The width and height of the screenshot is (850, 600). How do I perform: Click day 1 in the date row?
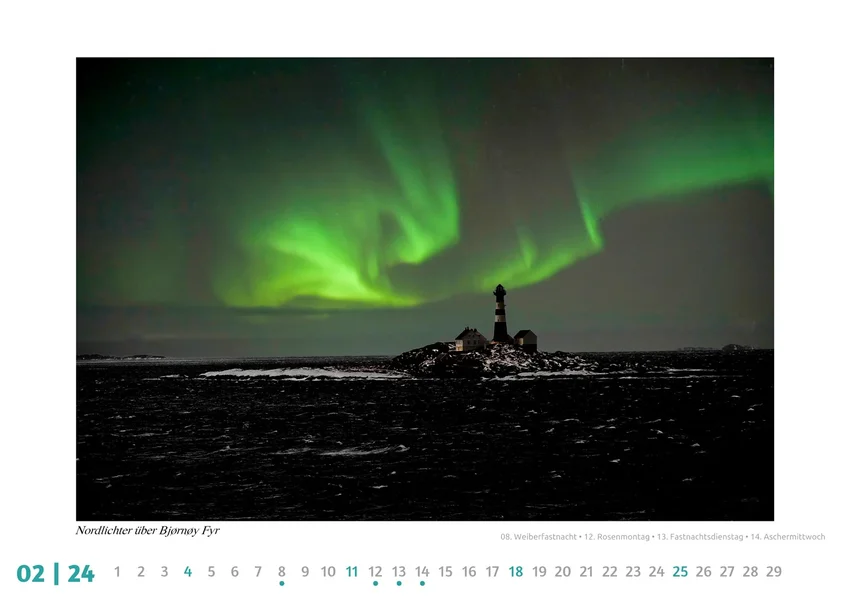coord(117,572)
